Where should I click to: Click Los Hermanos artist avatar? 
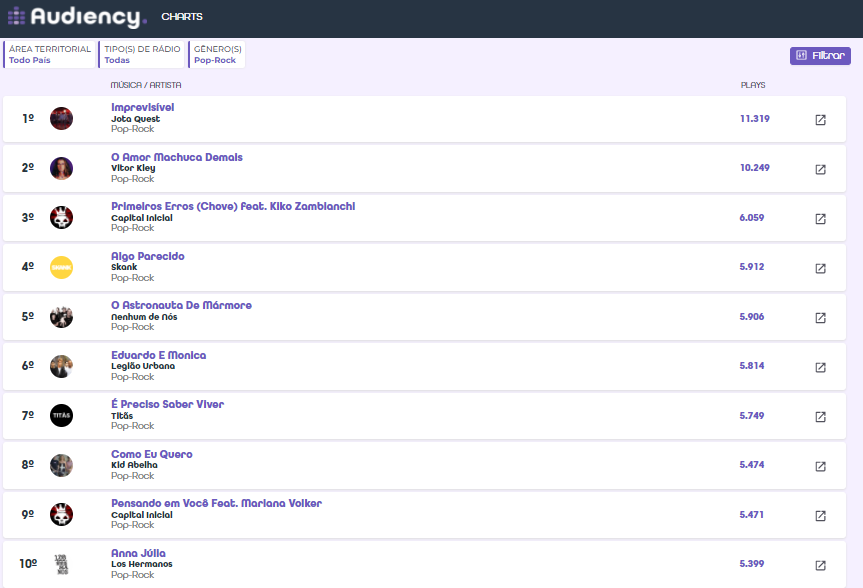[x=61, y=564]
